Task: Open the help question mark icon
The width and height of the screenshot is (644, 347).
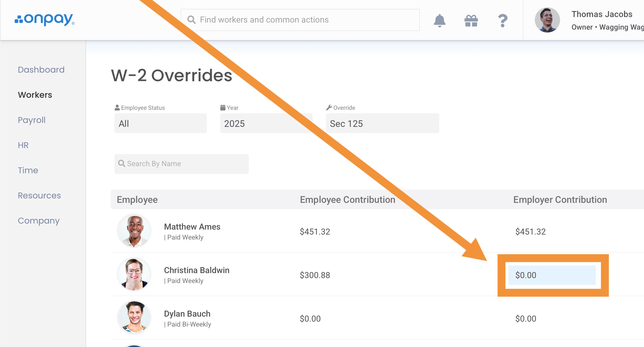Action: tap(503, 20)
